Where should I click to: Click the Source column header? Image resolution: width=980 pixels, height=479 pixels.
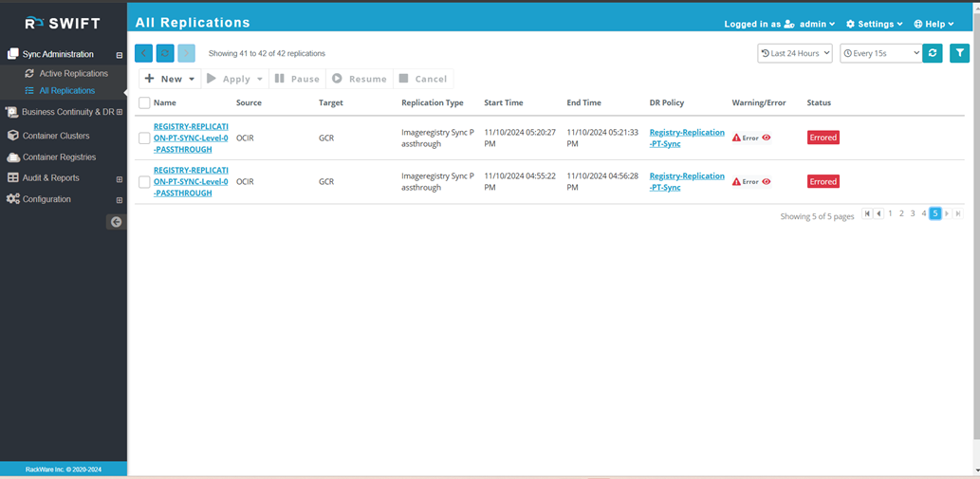[x=249, y=102]
